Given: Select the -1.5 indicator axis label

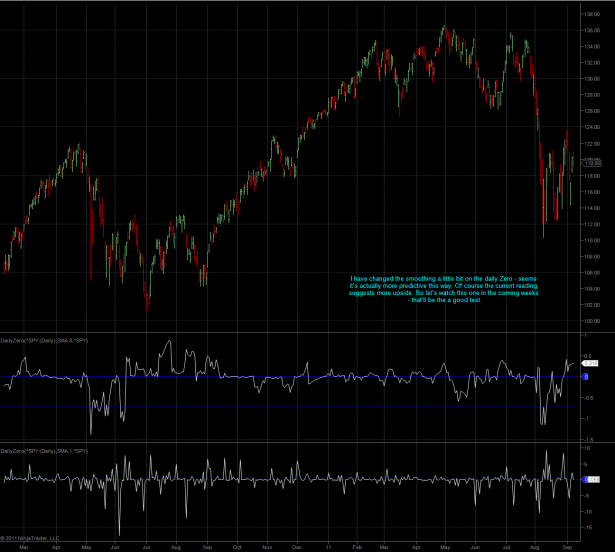Looking at the screenshot, I should pyautogui.click(x=587, y=439).
